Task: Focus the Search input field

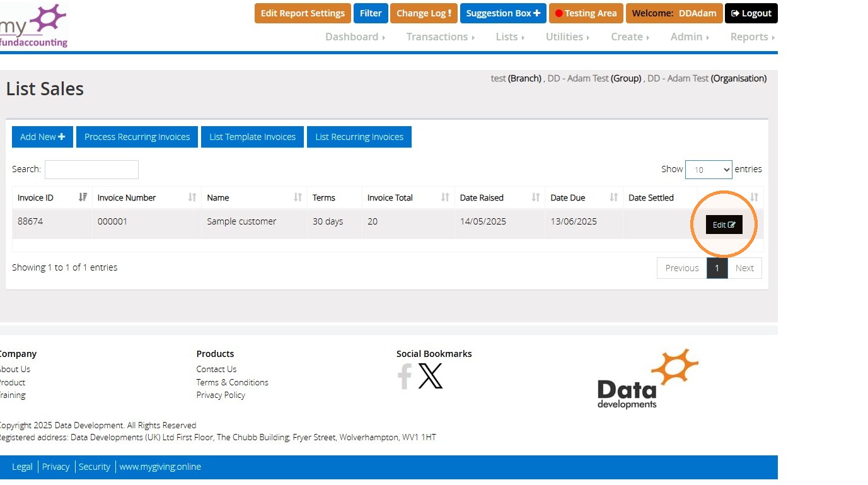Action: coord(91,170)
